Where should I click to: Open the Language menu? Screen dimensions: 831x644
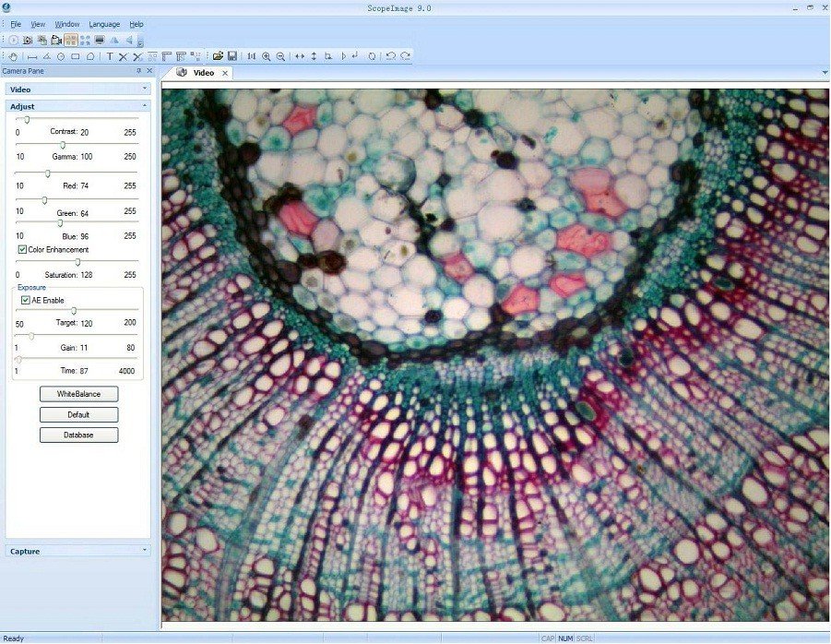point(104,24)
